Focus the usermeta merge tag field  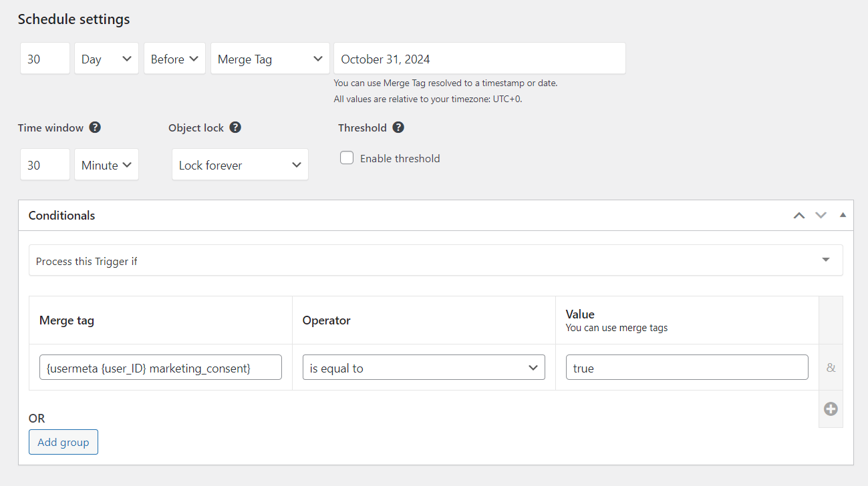(x=160, y=368)
